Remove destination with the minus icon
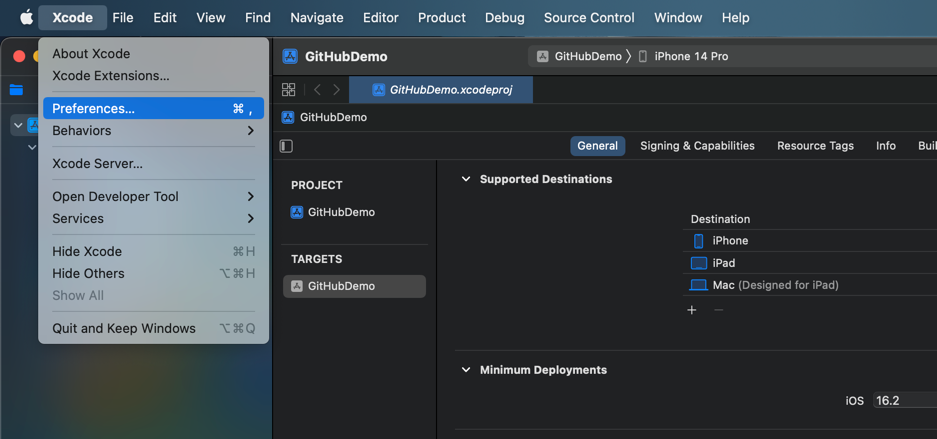The height and width of the screenshot is (439, 937). (718, 310)
